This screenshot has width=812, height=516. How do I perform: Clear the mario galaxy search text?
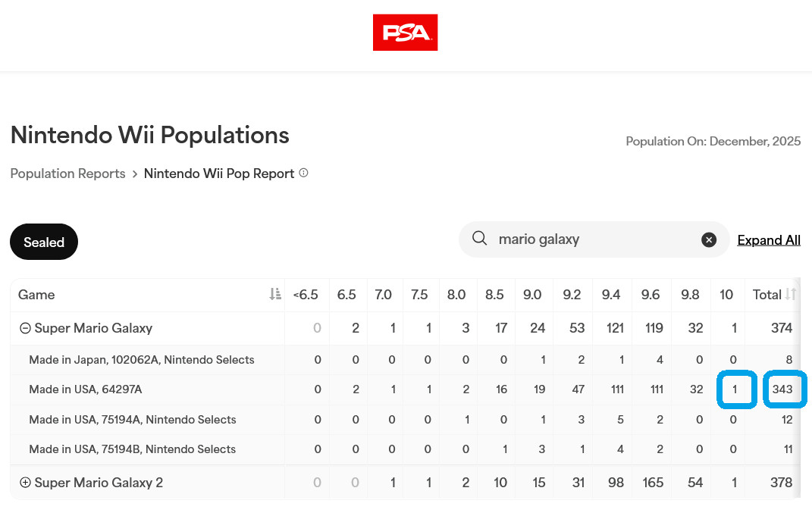[709, 239]
